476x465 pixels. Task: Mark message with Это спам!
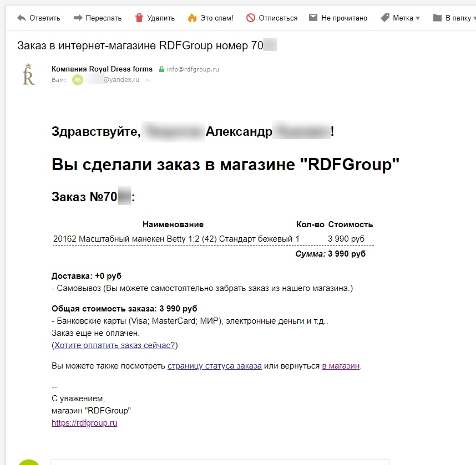(x=216, y=18)
